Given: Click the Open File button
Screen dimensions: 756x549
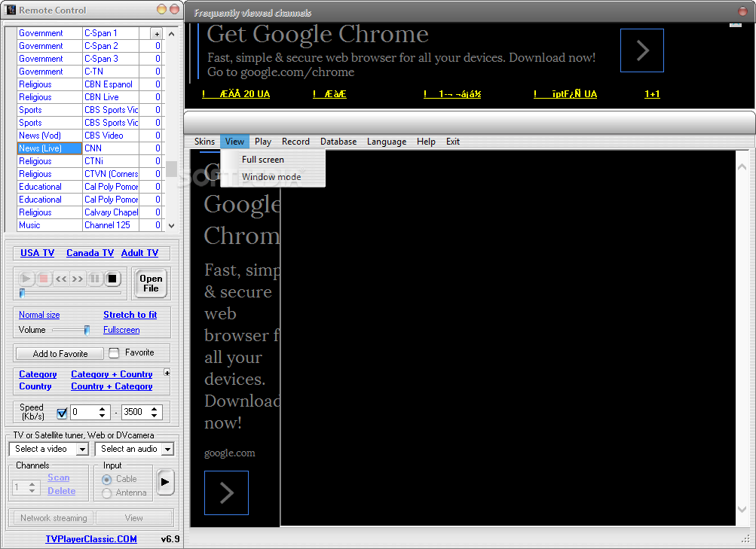Looking at the screenshot, I should click(x=151, y=283).
